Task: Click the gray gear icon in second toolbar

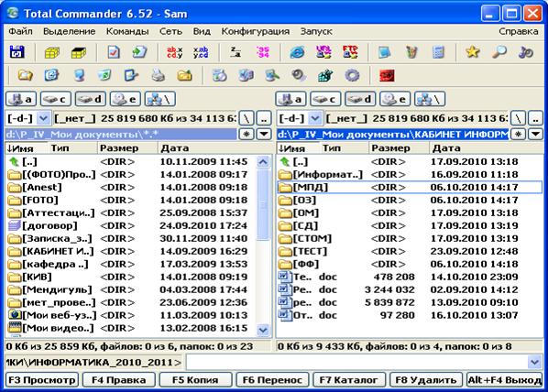Action: [352, 75]
